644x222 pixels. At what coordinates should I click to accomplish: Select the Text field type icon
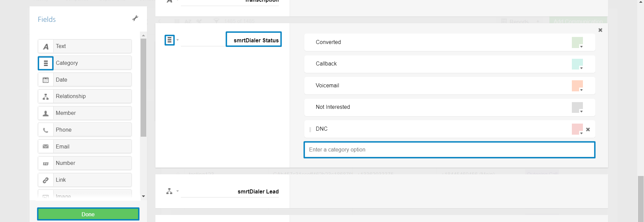tap(46, 47)
